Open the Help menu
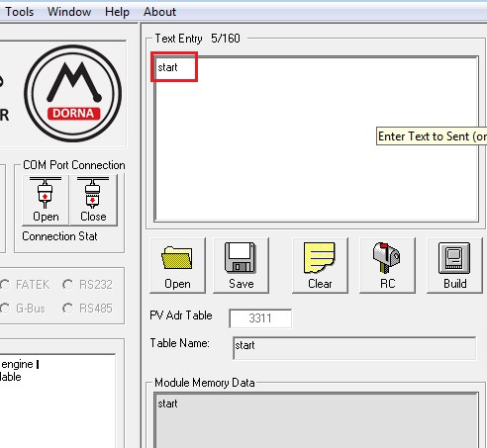The height and width of the screenshot is (448, 487). pos(117,12)
